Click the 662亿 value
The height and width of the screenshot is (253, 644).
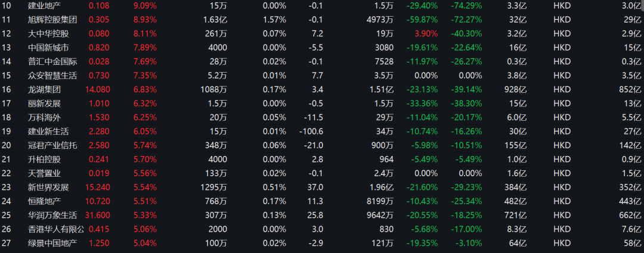(630, 215)
